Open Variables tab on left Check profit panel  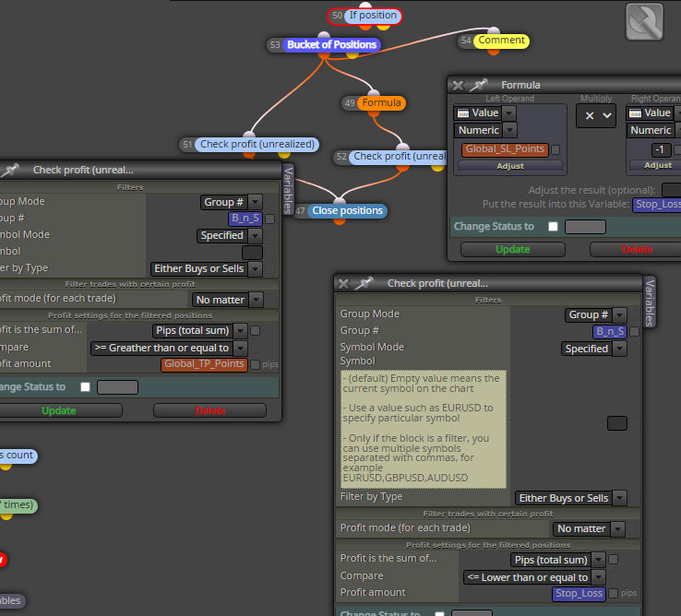click(288, 190)
